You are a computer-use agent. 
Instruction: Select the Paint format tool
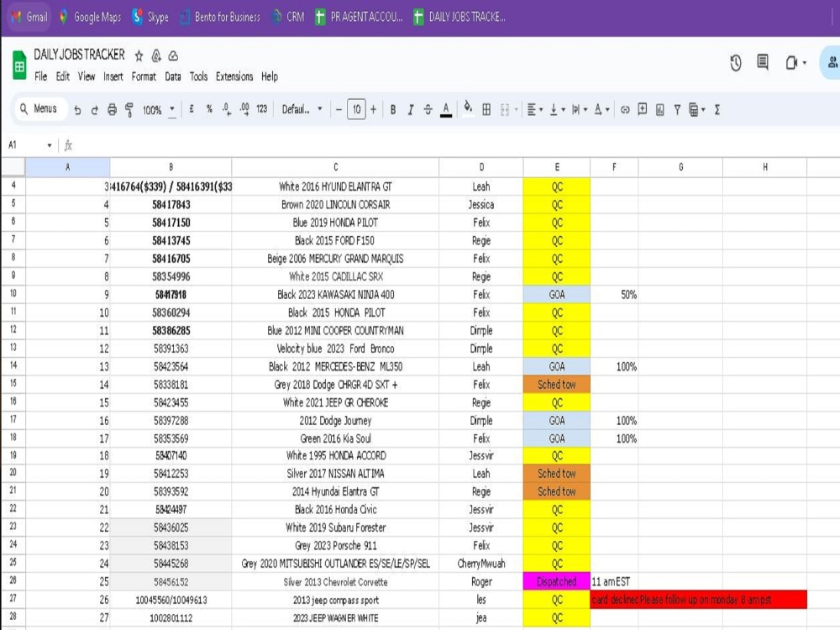(x=129, y=110)
